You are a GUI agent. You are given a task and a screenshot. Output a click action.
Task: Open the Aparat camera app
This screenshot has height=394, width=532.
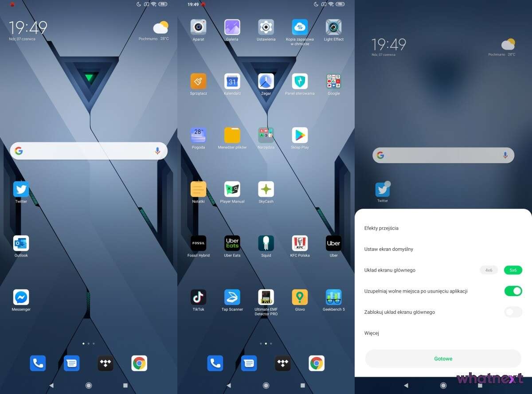pyautogui.click(x=198, y=27)
